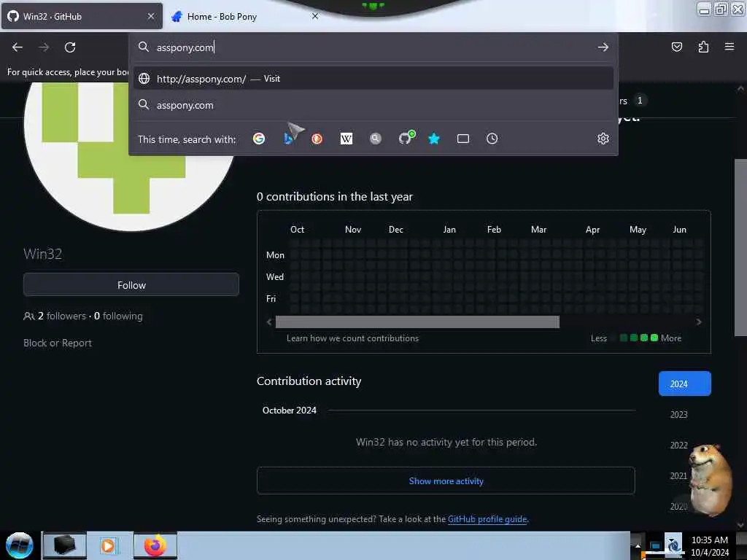The image size is (747, 560).
Task: Switch to Win32 · GitHub tab
Action: 82,16
